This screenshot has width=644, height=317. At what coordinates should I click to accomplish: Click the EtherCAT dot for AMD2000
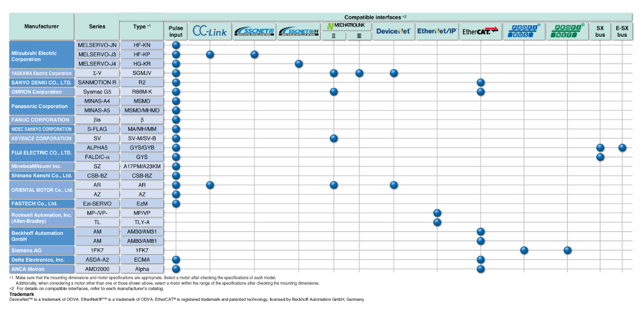480,269
